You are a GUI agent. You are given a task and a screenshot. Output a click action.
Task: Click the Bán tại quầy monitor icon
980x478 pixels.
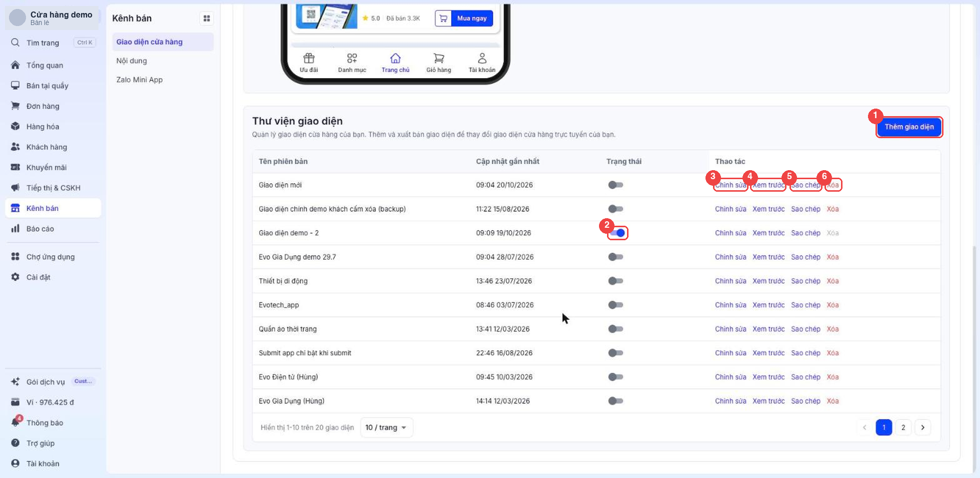point(15,86)
